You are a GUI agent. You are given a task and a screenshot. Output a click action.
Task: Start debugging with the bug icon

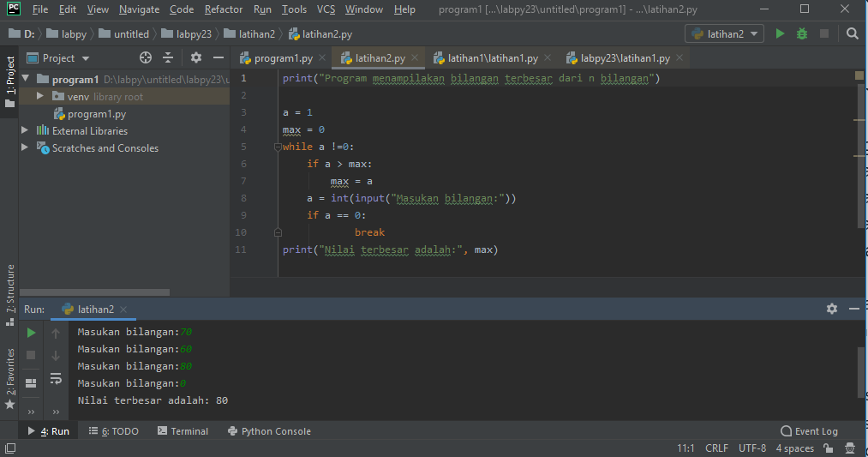pos(801,33)
